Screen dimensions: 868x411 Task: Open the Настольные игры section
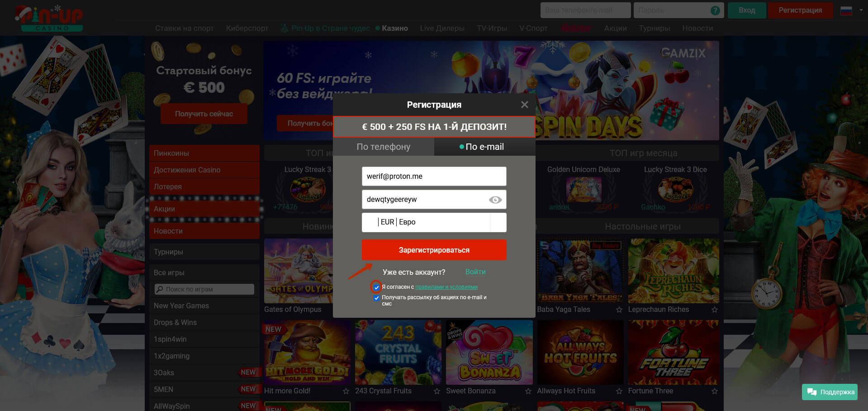[642, 226]
